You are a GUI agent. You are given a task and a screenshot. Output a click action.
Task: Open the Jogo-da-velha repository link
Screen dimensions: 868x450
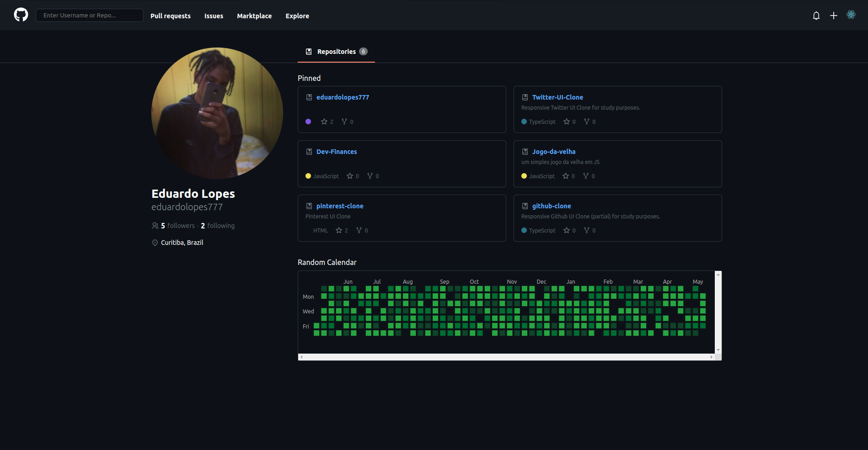click(x=554, y=152)
